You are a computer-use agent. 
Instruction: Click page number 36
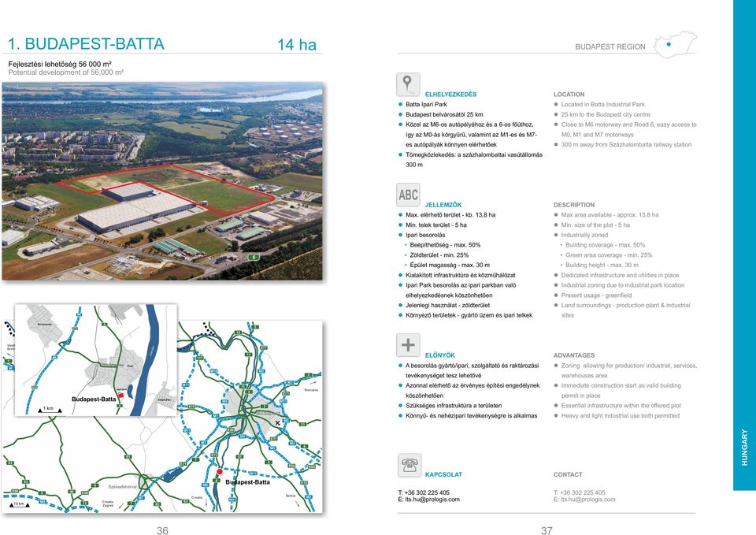click(x=162, y=530)
